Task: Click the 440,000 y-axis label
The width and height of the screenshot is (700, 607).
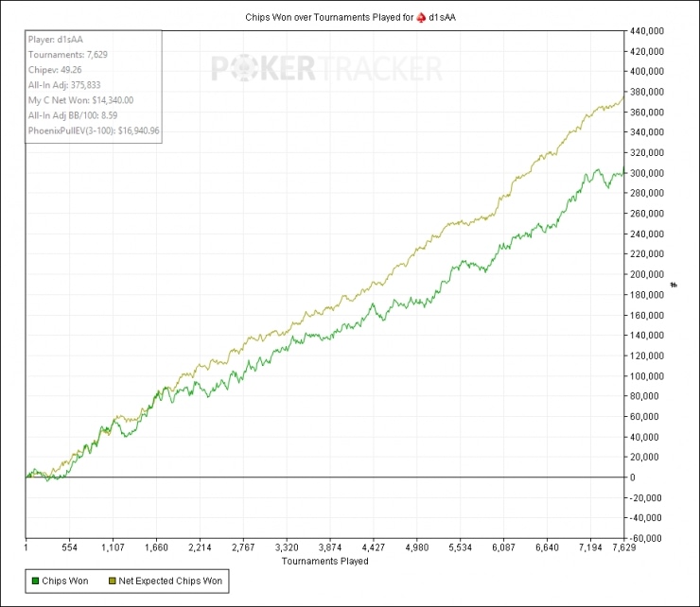Action: (x=647, y=31)
